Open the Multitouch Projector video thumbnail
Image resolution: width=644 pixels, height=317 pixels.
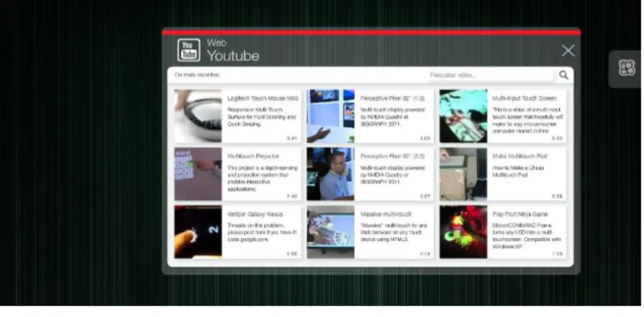[x=198, y=174]
